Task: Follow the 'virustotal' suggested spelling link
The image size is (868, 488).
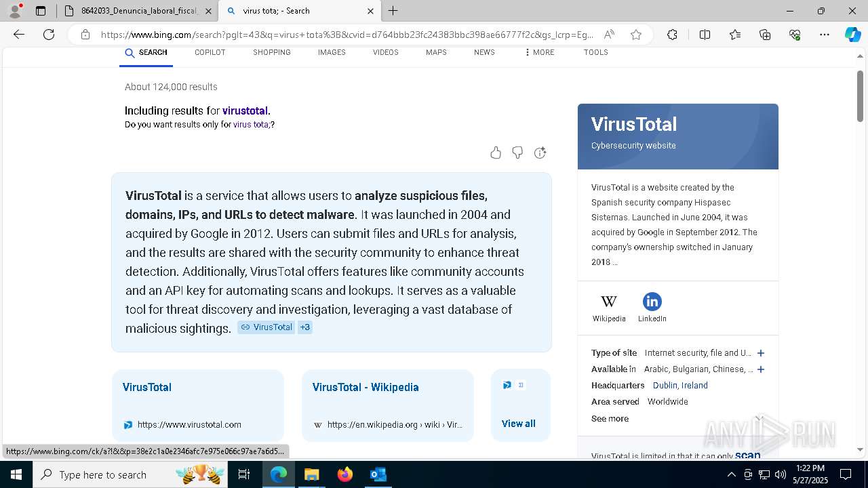Action: click(245, 110)
